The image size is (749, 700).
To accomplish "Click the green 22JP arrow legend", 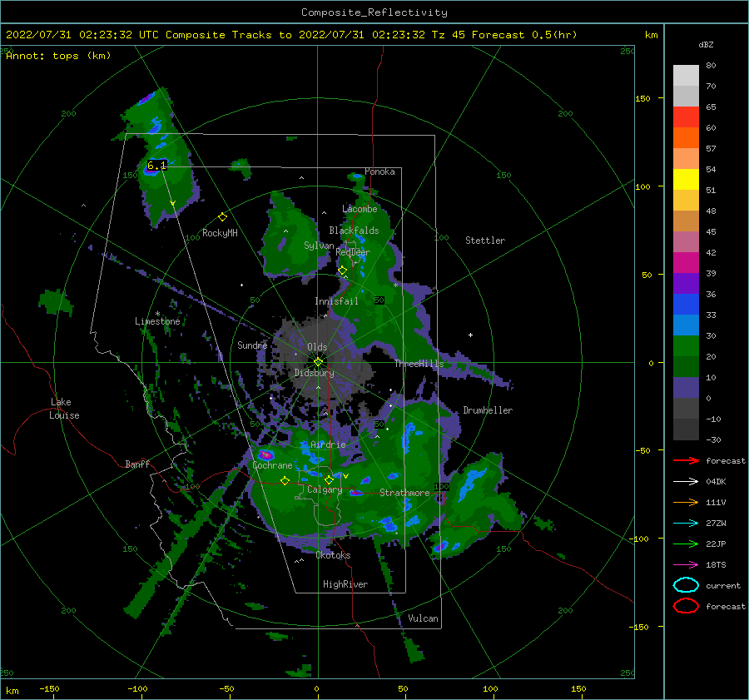I will coord(686,544).
